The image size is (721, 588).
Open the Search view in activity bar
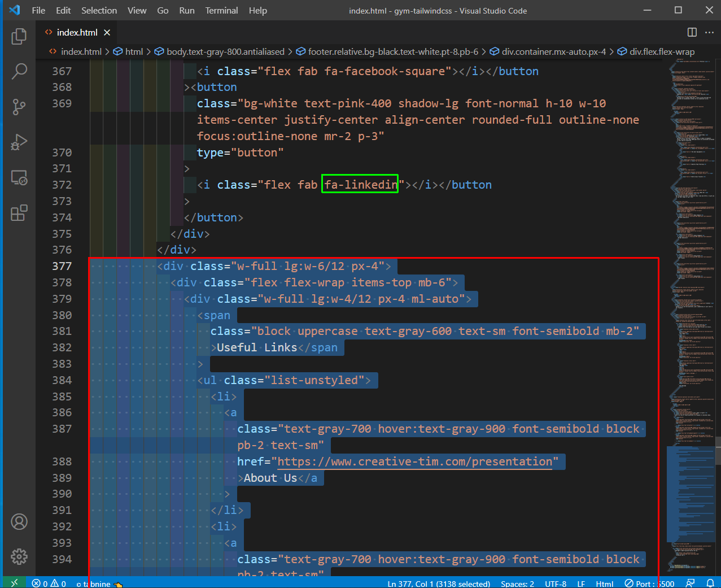(x=19, y=71)
